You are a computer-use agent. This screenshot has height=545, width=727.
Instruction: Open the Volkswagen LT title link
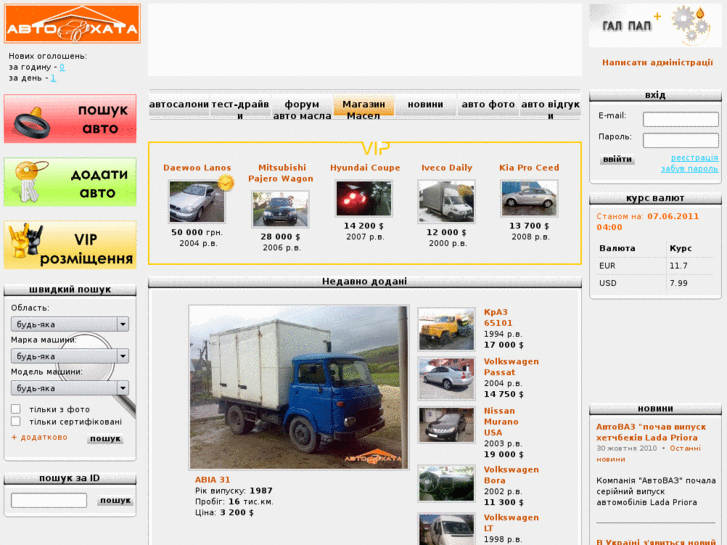coord(511,523)
